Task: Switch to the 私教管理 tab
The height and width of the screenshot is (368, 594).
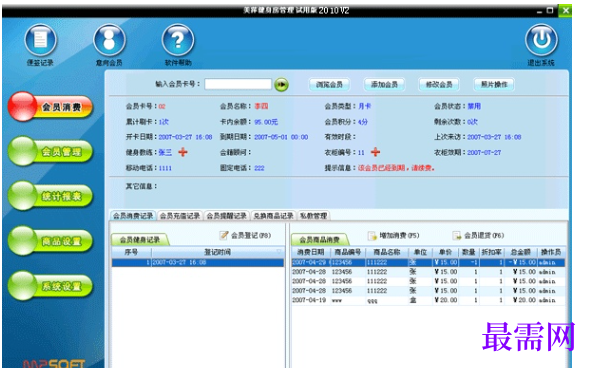Action: tap(313, 216)
